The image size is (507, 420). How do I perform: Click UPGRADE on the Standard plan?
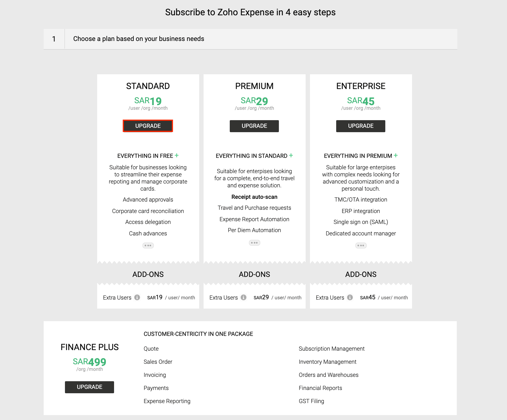pos(148,126)
